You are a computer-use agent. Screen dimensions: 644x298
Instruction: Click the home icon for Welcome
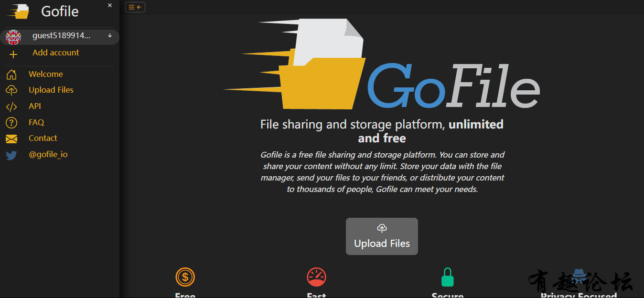[x=11, y=74]
